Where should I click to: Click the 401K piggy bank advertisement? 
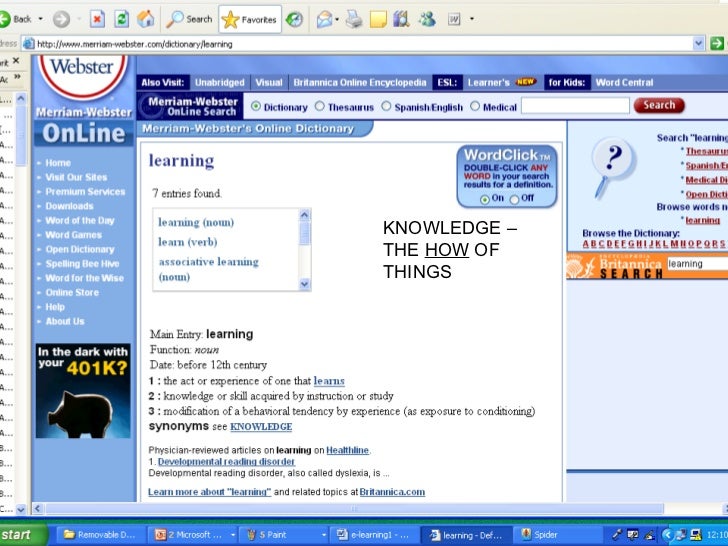pos(83,391)
